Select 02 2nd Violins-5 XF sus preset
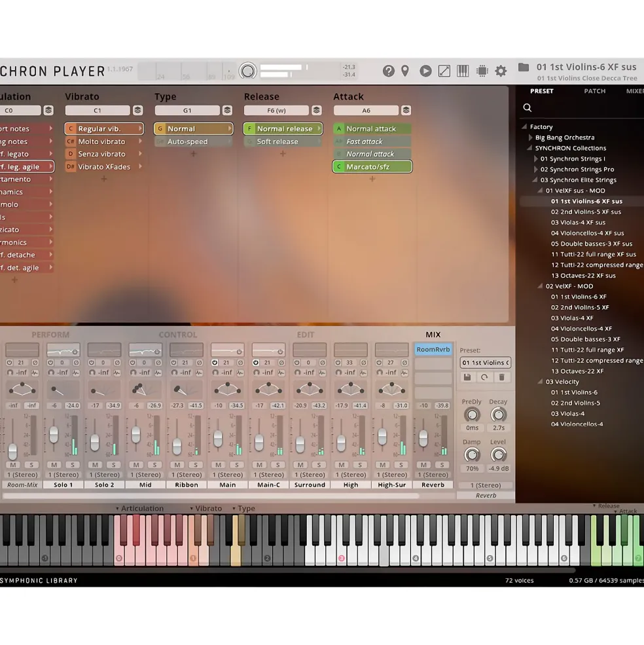 tap(586, 212)
